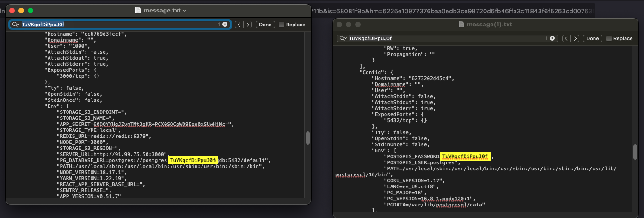644x218 pixels.
Task: Click Done in message.txt find bar
Action: coord(265,25)
